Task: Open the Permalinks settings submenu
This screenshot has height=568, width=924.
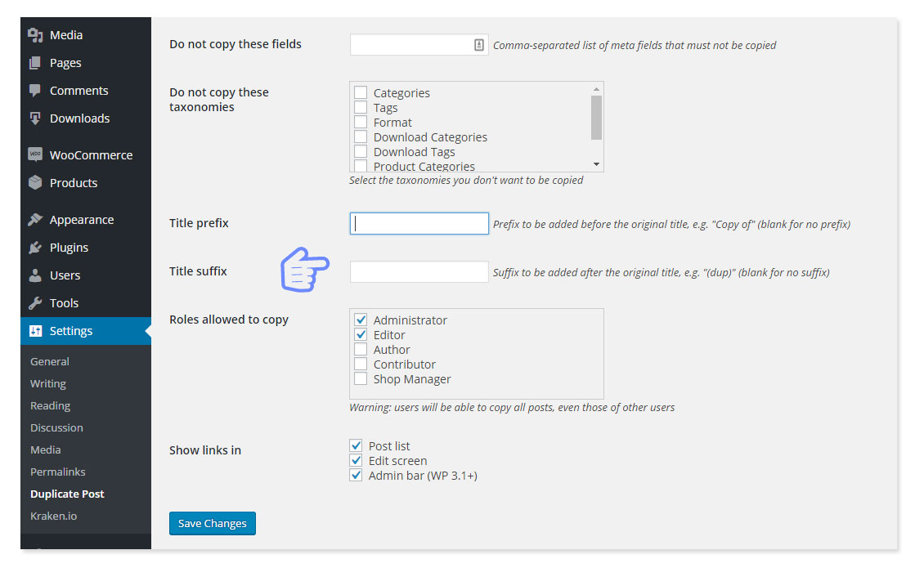Action: click(x=58, y=472)
